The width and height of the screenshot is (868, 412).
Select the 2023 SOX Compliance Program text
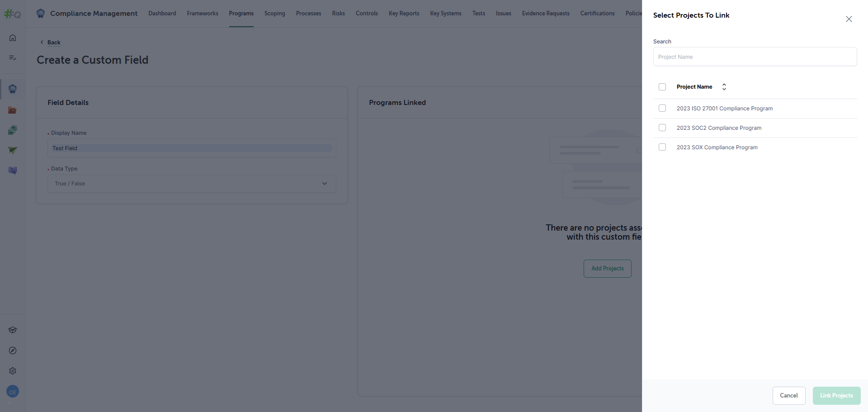tap(717, 147)
